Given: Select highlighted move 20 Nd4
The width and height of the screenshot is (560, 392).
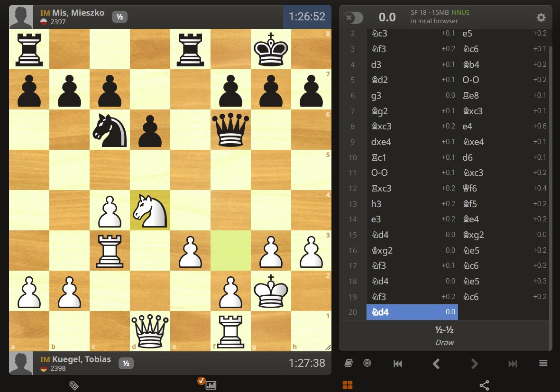Looking at the screenshot, I should pos(412,312).
